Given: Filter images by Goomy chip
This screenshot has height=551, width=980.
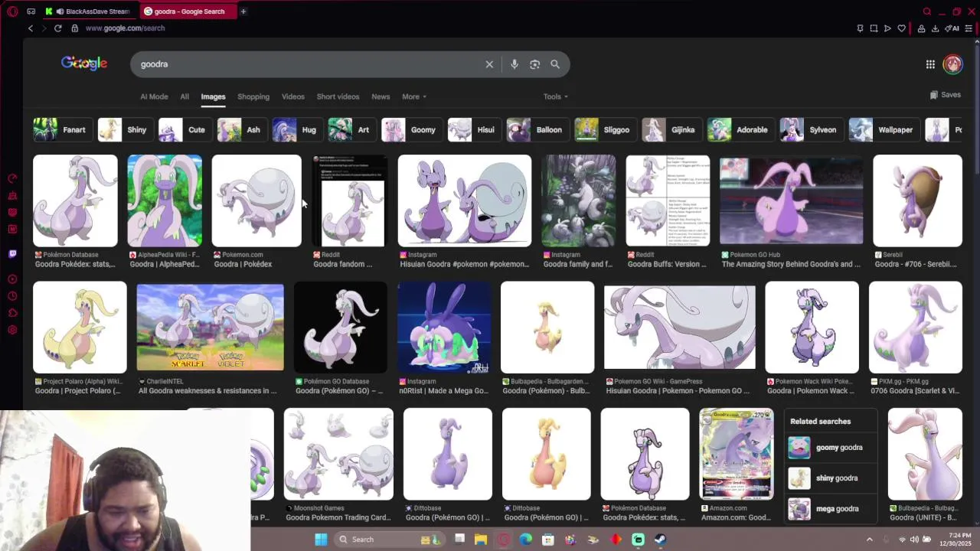Looking at the screenshot, I should click(410, 130).
